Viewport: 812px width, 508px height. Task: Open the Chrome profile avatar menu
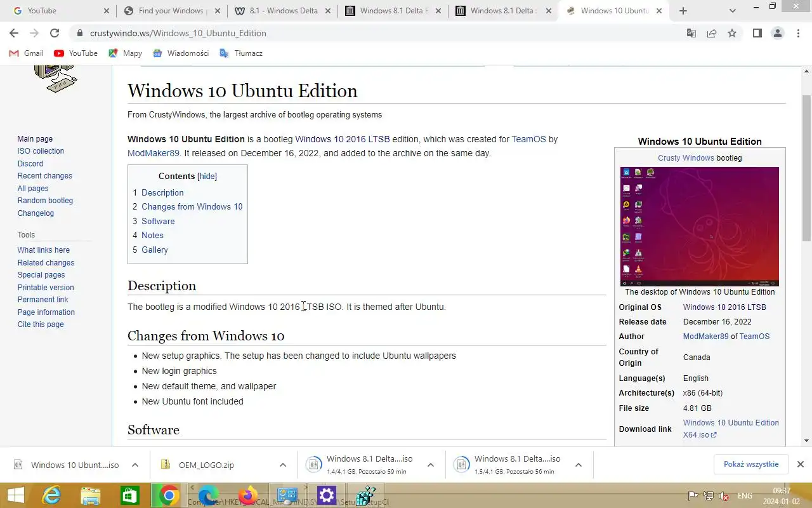click(x=778, y=33)
